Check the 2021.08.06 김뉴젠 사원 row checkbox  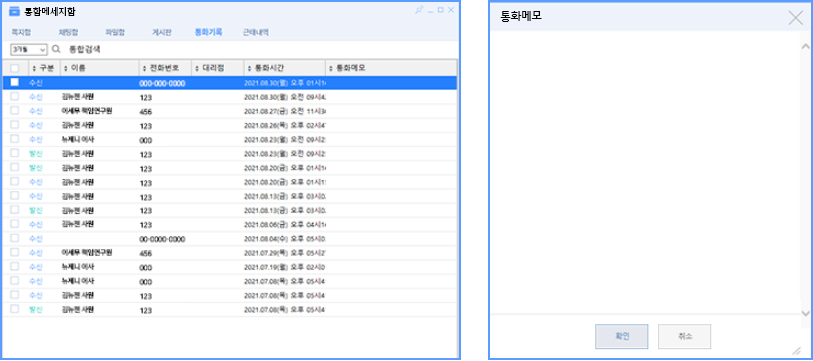[15, 224]
